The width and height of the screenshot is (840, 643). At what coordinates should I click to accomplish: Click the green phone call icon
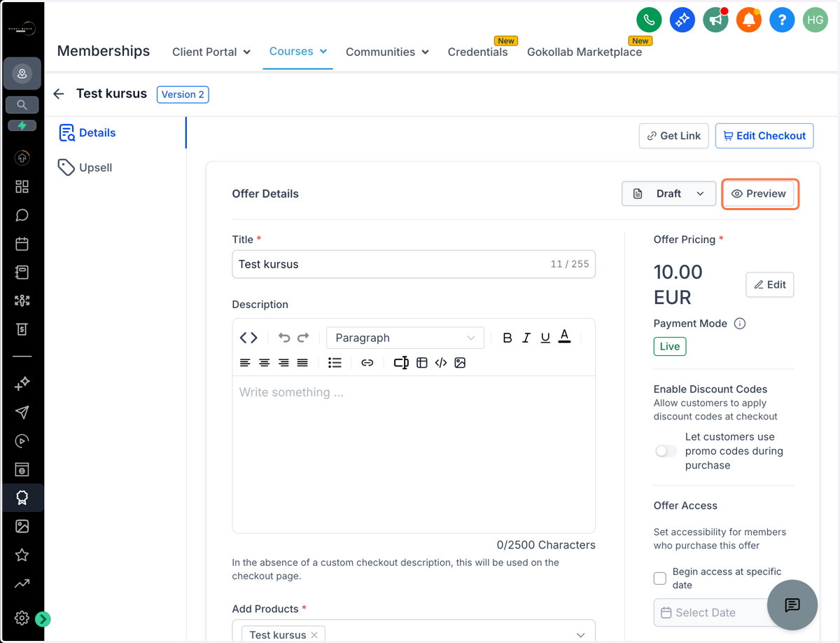(649, 20)
